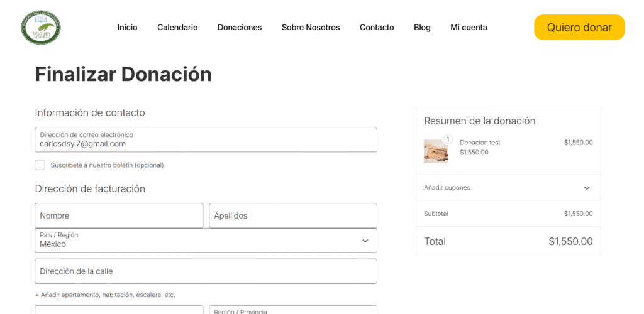Open the País / Región dropdown
This screenshot has height=314, width=644.
[x=206, y=241]
